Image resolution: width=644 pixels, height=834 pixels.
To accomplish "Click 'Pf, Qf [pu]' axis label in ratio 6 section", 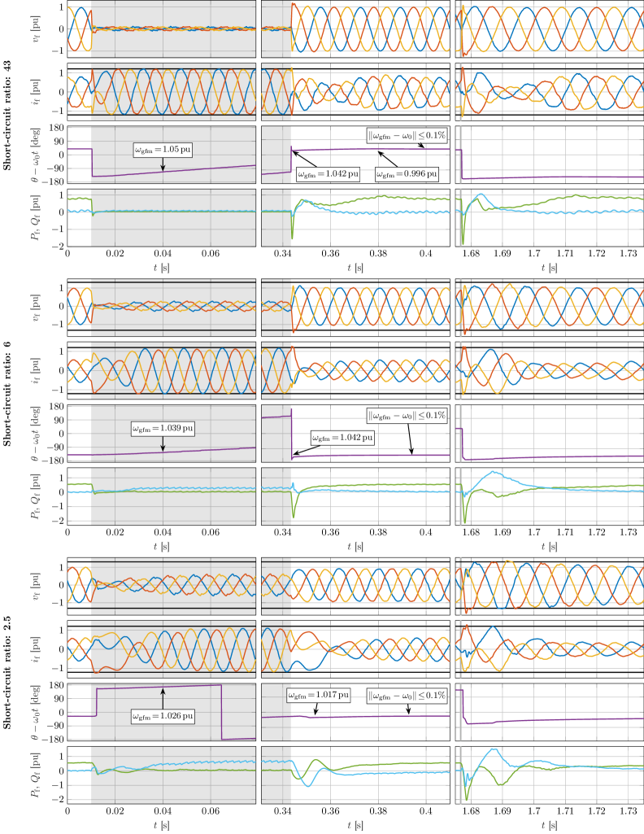I will pos(35,496).
